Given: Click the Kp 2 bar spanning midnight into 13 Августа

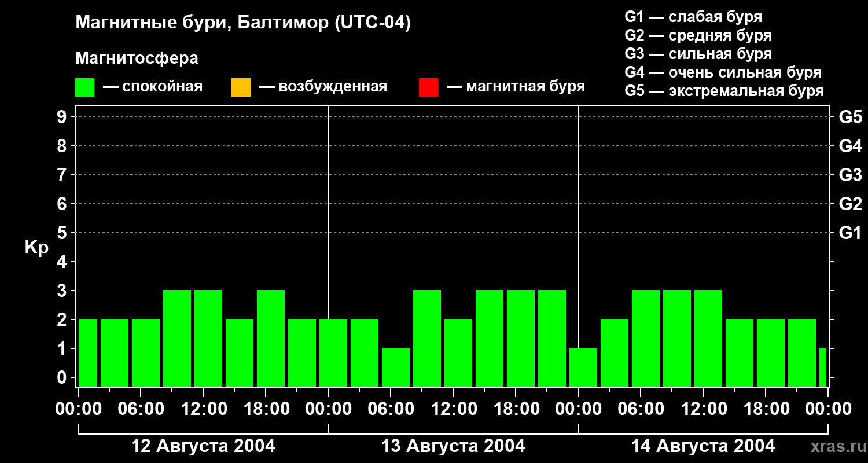Looking at the screenshot, I should pos(333,352).
